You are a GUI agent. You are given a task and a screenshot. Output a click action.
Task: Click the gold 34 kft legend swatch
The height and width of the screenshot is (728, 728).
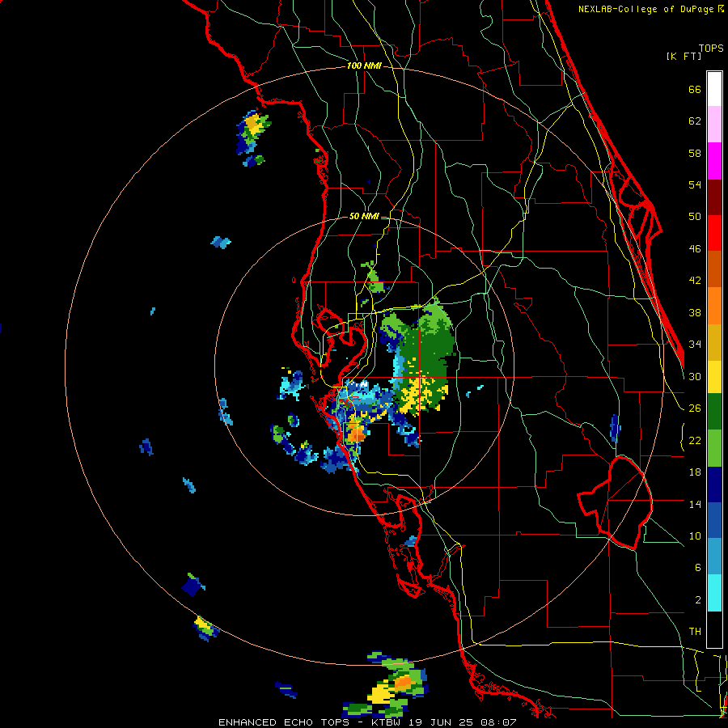coord(714,341)
